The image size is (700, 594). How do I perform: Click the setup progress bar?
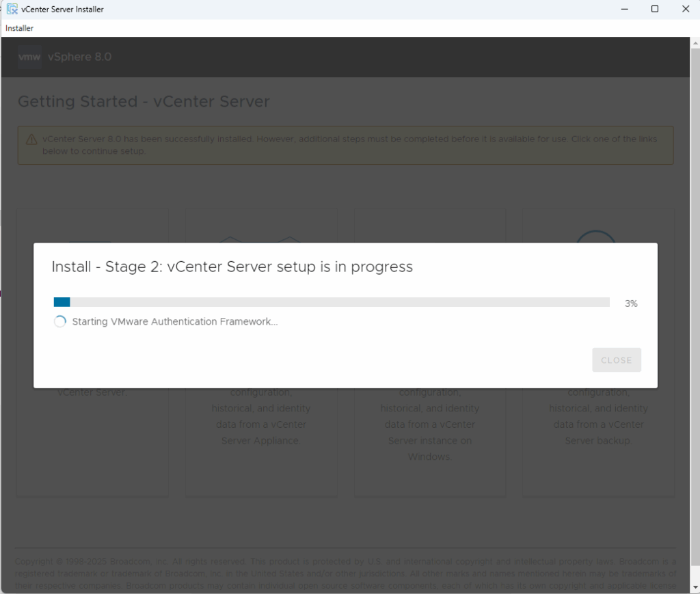(x=332, y=302)
